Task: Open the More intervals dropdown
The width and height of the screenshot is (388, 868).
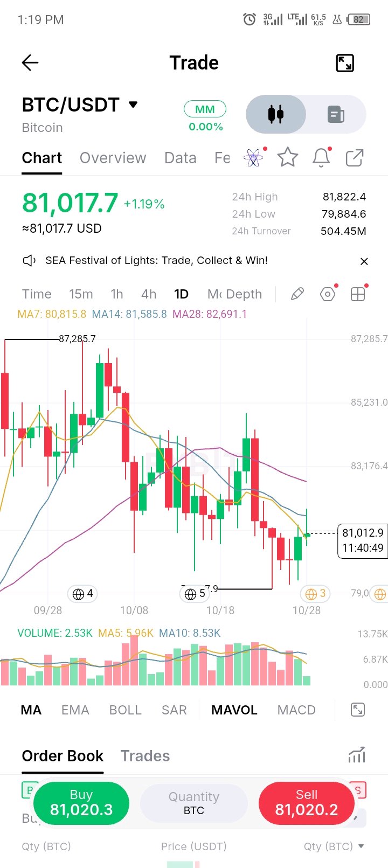Action: 214,294
